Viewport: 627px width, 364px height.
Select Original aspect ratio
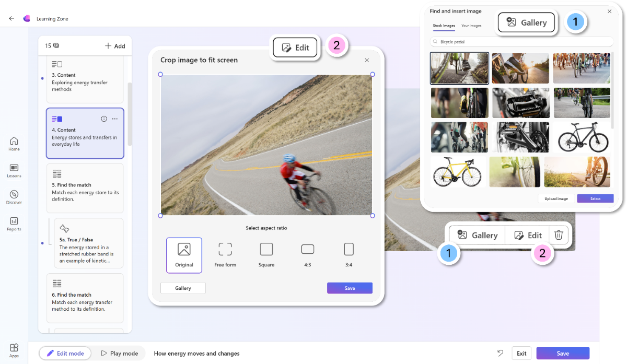[184, 255]
